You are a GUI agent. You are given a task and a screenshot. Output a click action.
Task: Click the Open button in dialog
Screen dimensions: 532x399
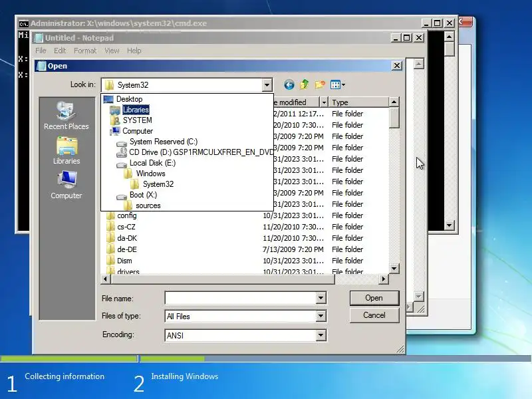374,298
